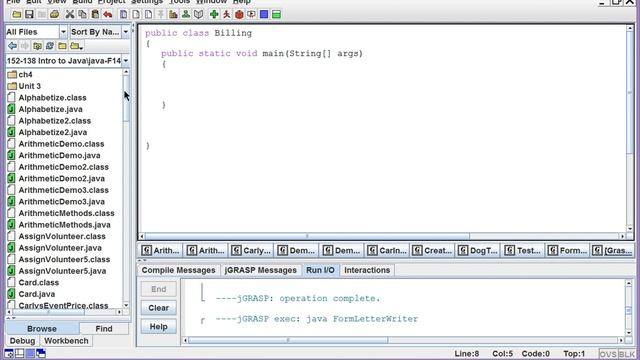Click the Clear button
The image size is (640, 360).
(x=158, y=308)
